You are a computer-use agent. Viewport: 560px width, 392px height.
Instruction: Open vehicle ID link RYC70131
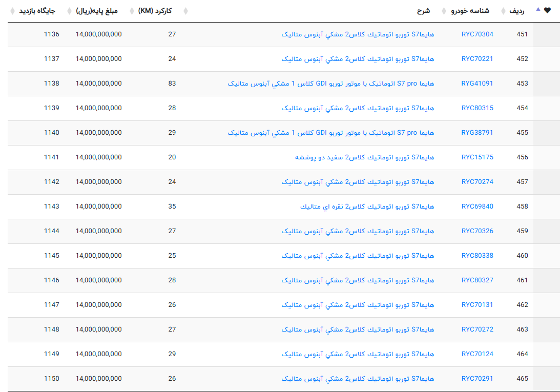click(x=477, y=305)
